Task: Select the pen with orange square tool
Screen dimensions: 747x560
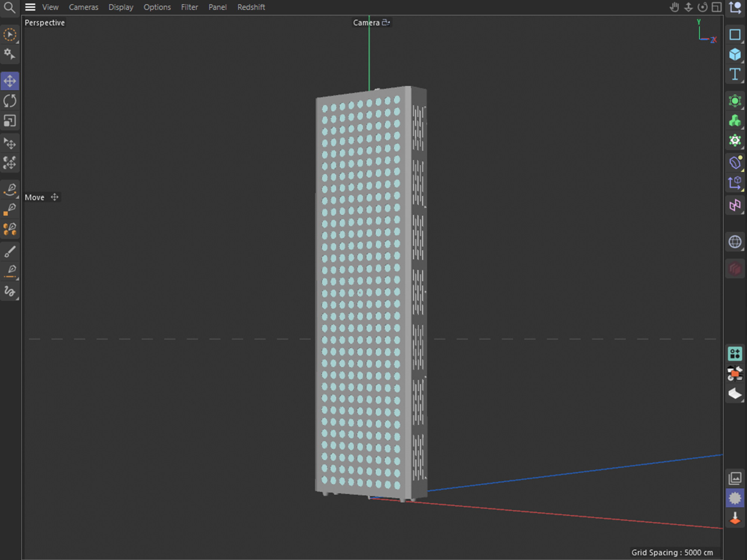Action: [10, 209]
